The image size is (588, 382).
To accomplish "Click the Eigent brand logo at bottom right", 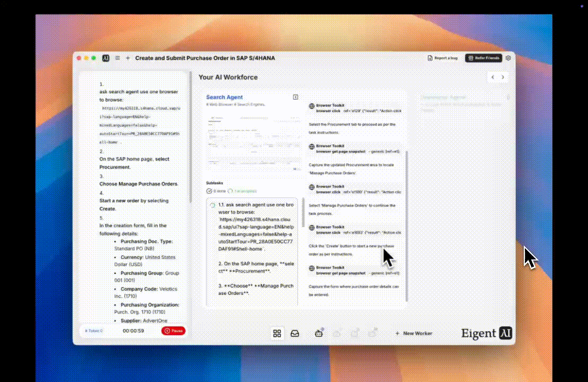I will pos(487,333).
